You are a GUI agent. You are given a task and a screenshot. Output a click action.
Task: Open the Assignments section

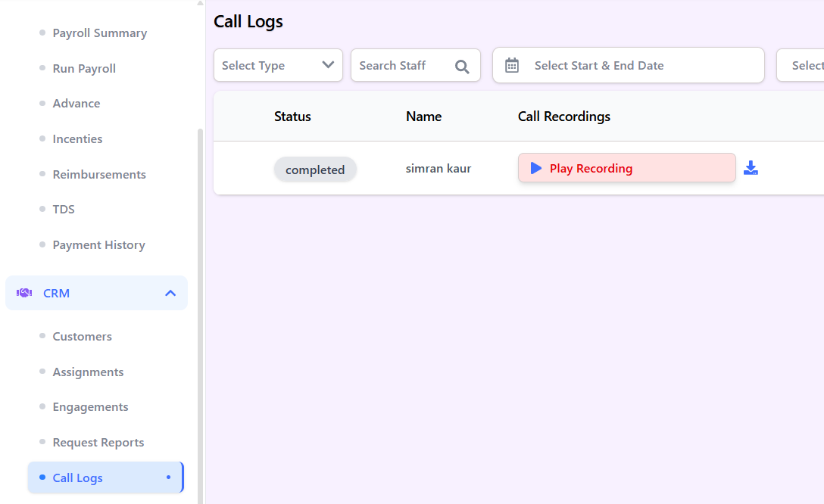(x=88, y=372)
